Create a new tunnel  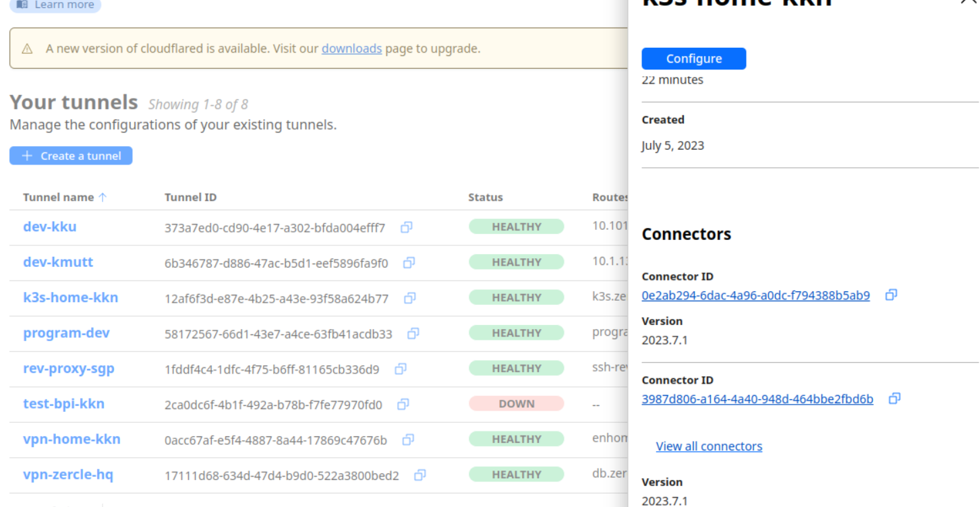(71, 156)
